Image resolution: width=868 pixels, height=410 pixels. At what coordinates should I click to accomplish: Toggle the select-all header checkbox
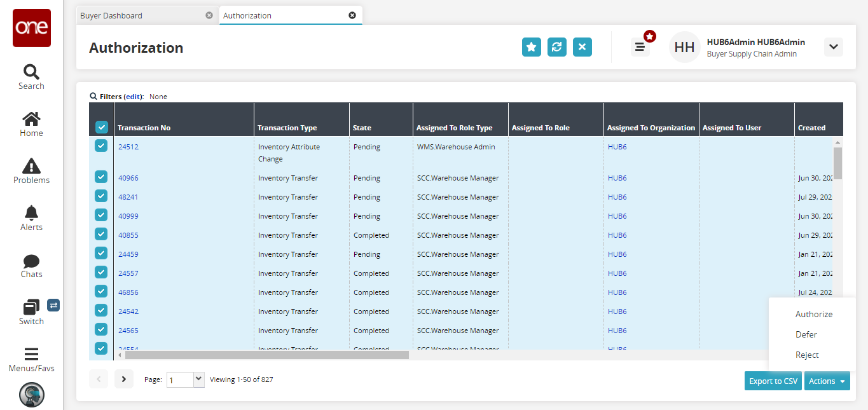[x=102, y=127]
